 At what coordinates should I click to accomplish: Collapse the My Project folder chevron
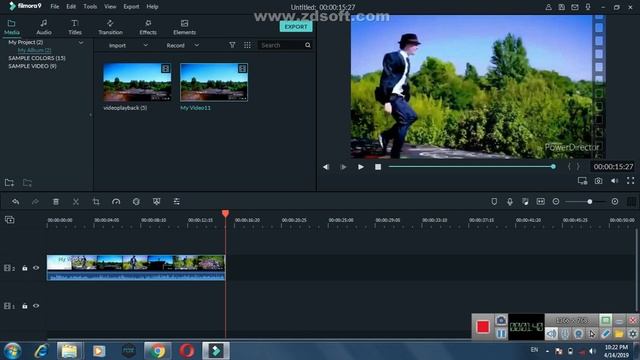[81, 42]
